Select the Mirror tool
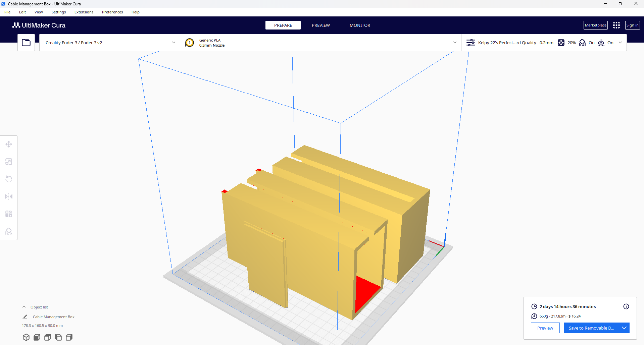644x345 pixels. [9, 196]
